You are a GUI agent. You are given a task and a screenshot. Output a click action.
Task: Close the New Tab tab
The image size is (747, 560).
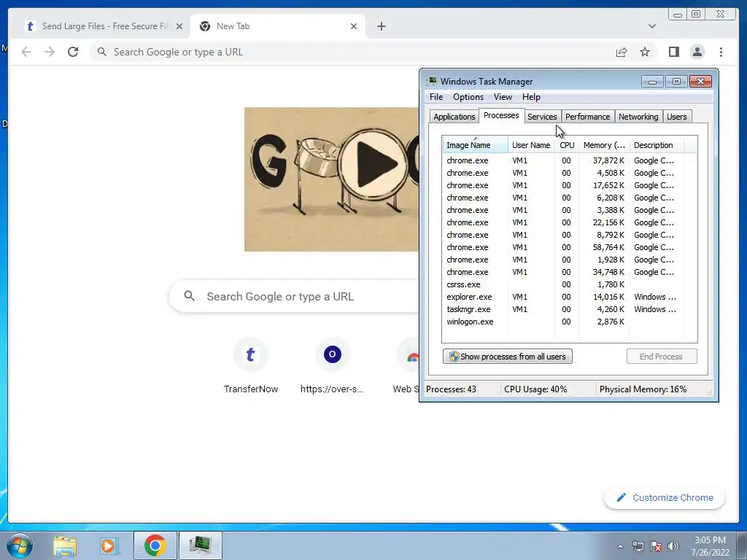pyautogui.click(x=354, y=26)
